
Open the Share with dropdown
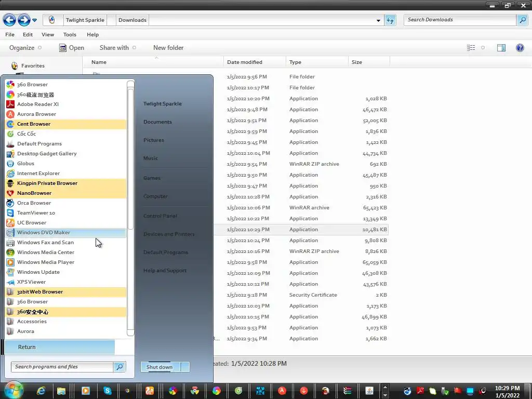118,48
